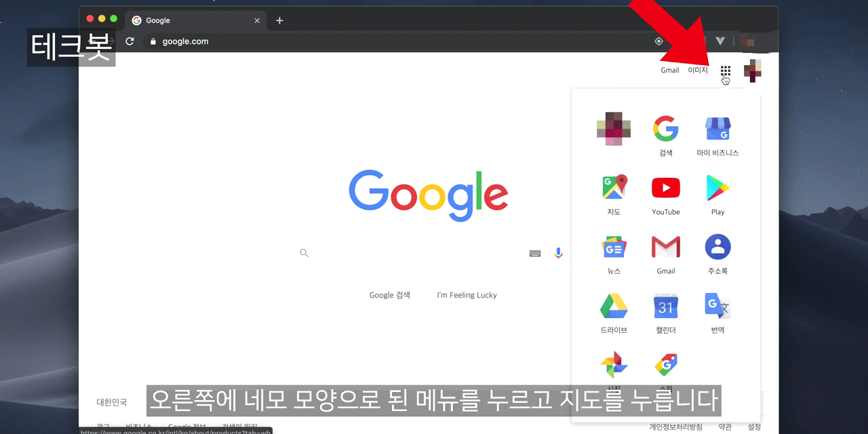Select the Google browser tab
The image size is (868, 434).
[196, 20]
